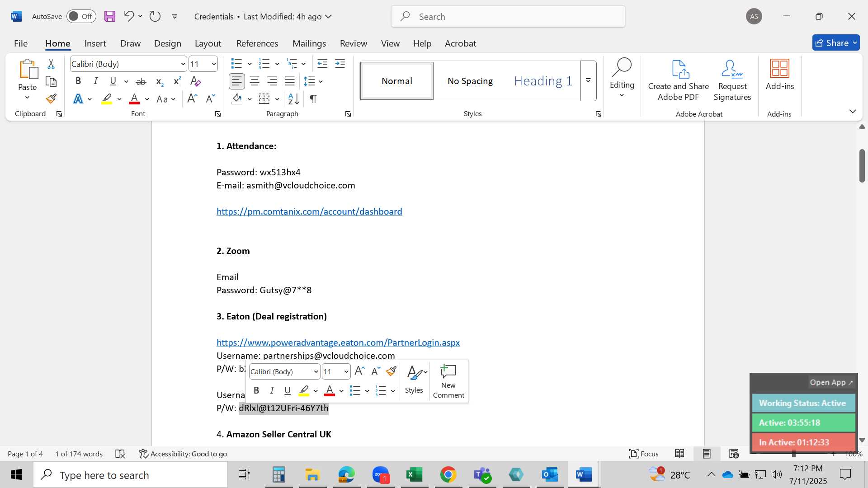This screenshot has width=868, height=488.
Task: Open comtanix dashboard hyperlink
Action: tap(309, 211)
